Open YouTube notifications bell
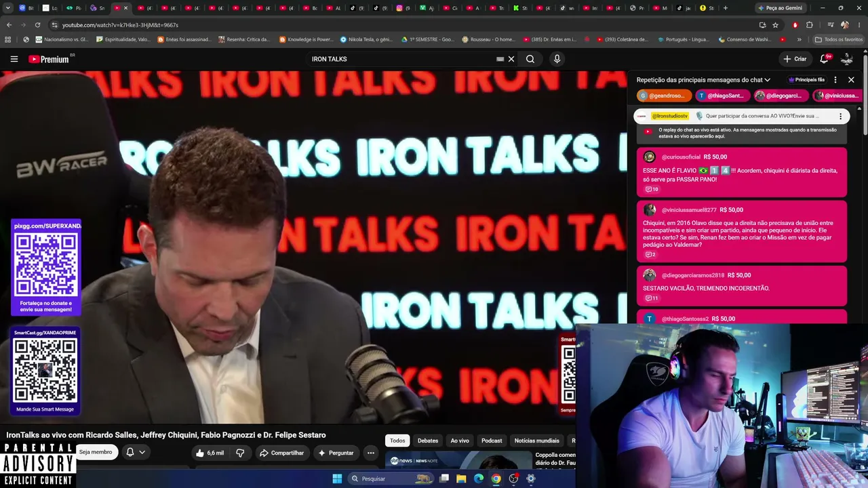The width and height of the screenshot is (868, 488). pyautogui.click(x=825, y=59)
